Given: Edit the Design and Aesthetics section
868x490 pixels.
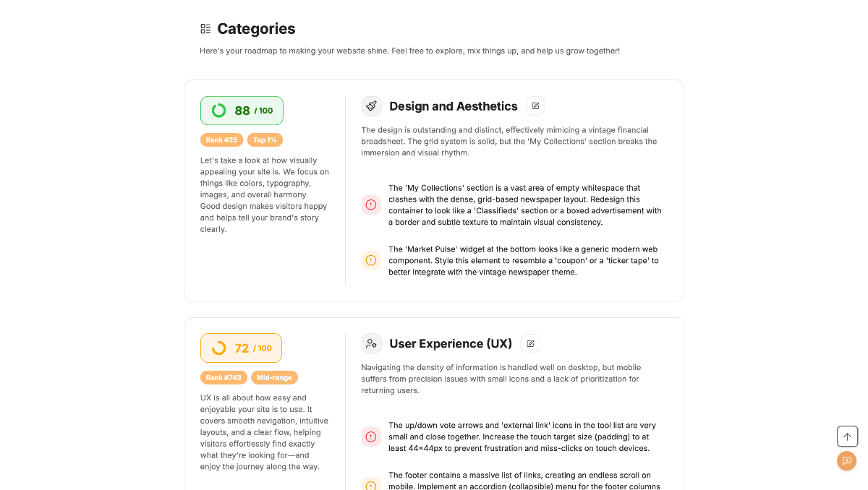Looking at the screenshot, I should tap(535, 106).
